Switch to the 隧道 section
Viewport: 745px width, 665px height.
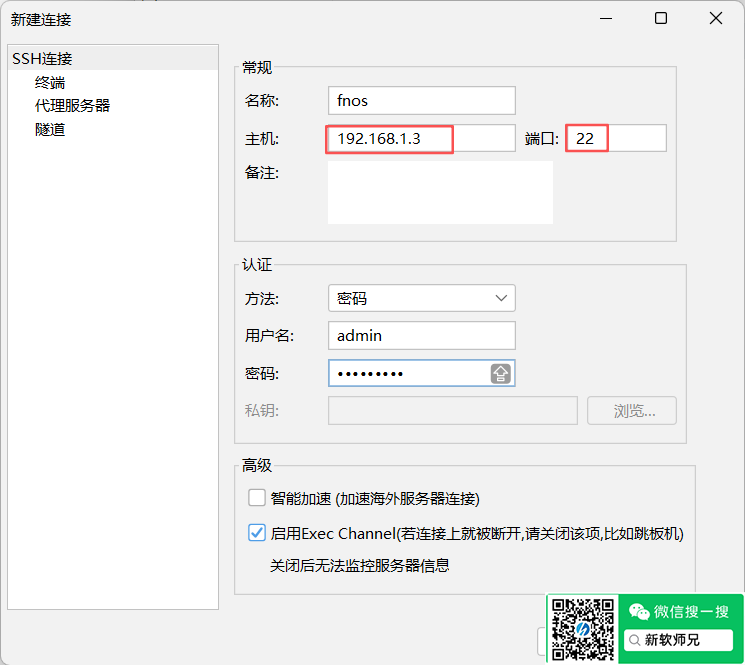[50, 129]
